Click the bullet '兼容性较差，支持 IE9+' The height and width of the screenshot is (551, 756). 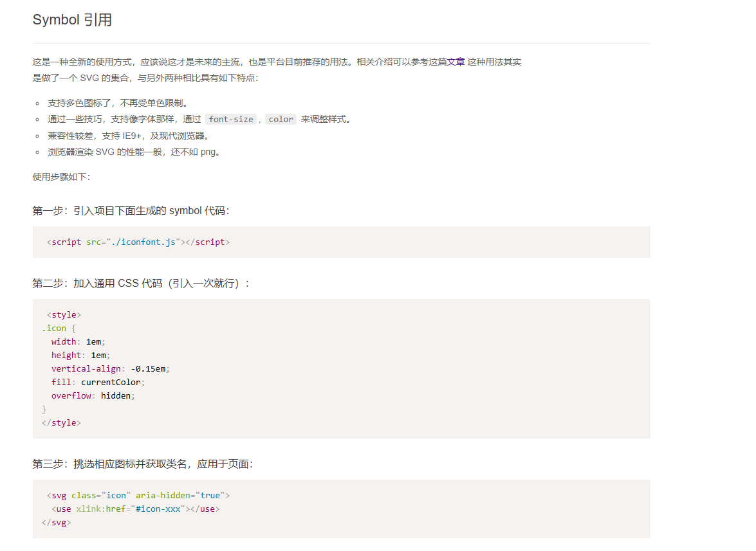tap(129, 136)
